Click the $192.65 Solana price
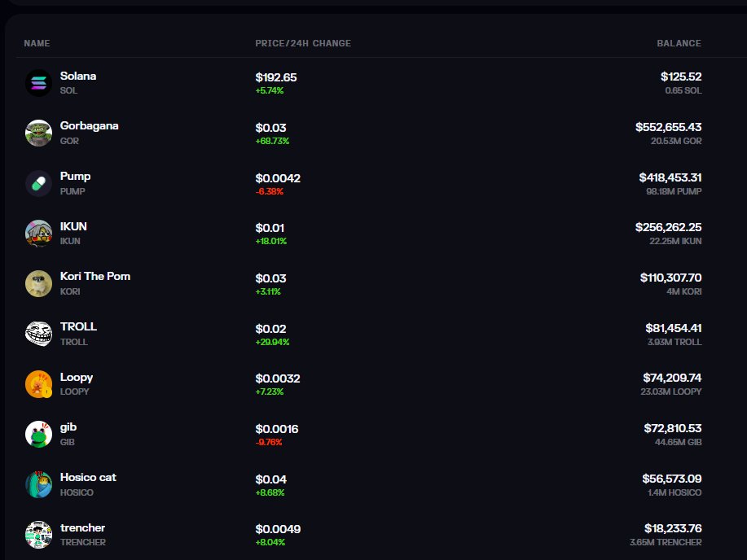747x560 pixels. 276,77
